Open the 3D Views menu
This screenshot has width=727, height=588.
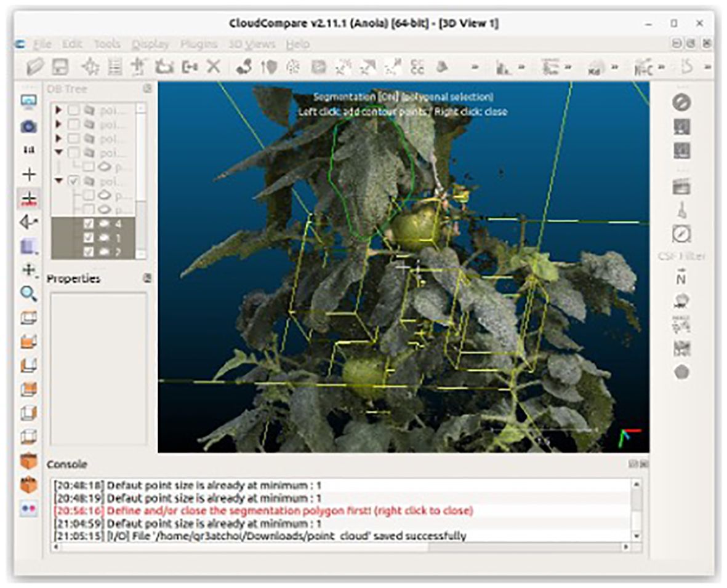(x=252, y=44)
